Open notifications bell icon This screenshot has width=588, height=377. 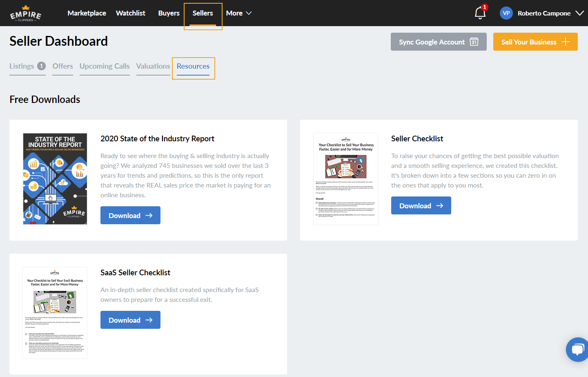480,13
